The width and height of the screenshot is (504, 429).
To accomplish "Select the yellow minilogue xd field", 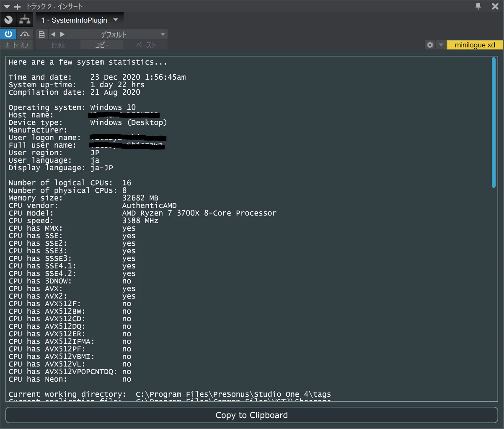I will [475, 45].
